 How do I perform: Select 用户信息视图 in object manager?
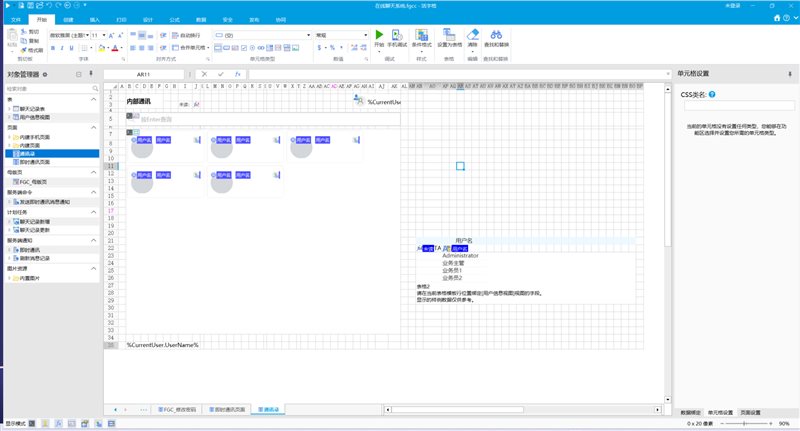(35, 117)
